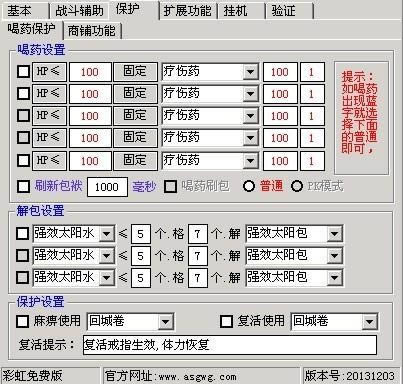Toggle the 喝药刷包 checkbox
This screenshot has width=403, height=384.
(x=170, y=187)
